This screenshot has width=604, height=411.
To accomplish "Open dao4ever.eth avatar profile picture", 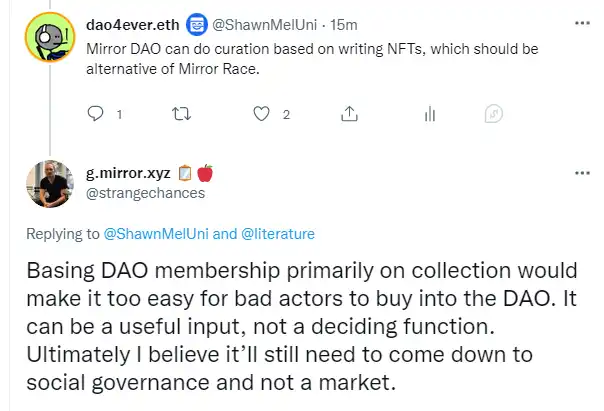I will pyautogui.click(x=50, y=37).
